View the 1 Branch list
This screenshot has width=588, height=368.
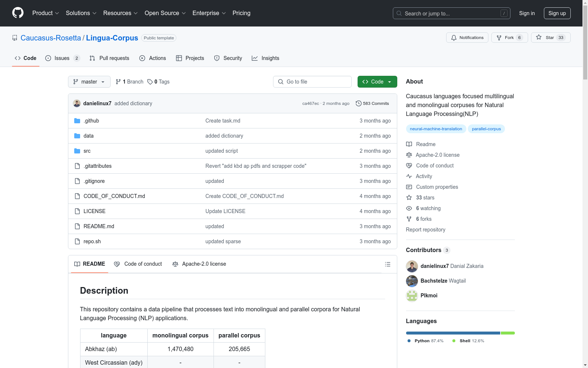[x=129, y=82]
